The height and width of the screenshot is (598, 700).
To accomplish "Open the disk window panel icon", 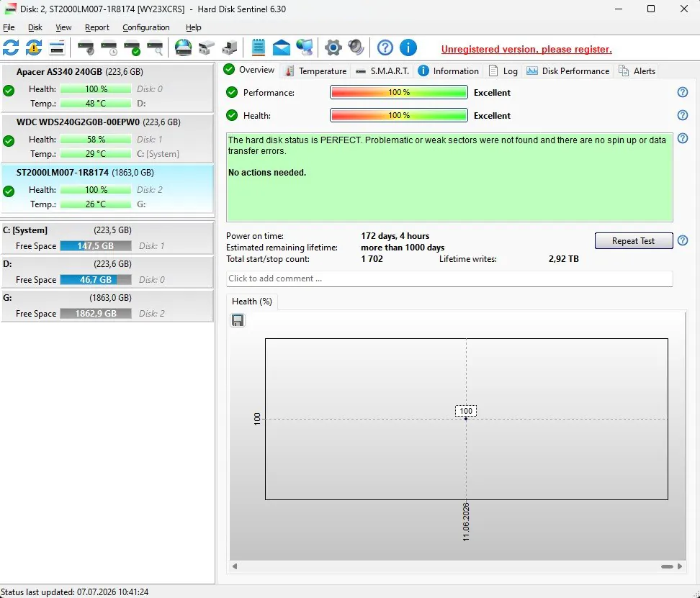I will click(57, 47).
